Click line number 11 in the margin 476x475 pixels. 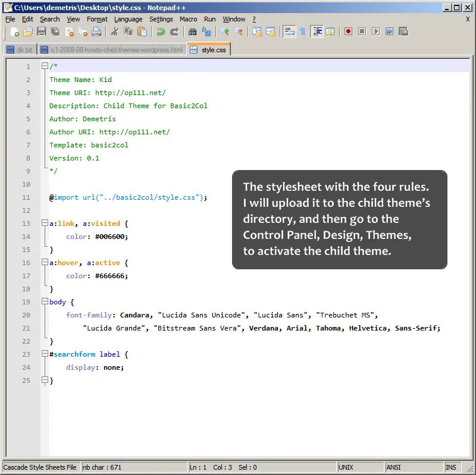[26, 197]
